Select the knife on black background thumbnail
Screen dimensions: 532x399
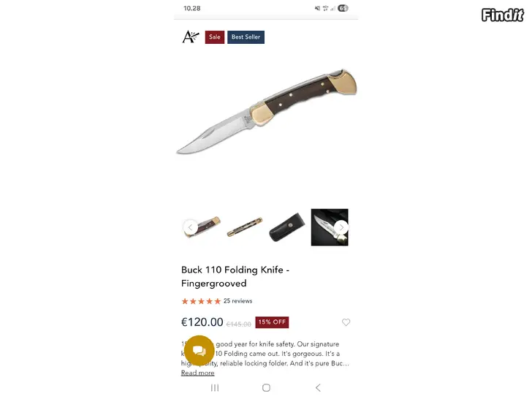330,227
